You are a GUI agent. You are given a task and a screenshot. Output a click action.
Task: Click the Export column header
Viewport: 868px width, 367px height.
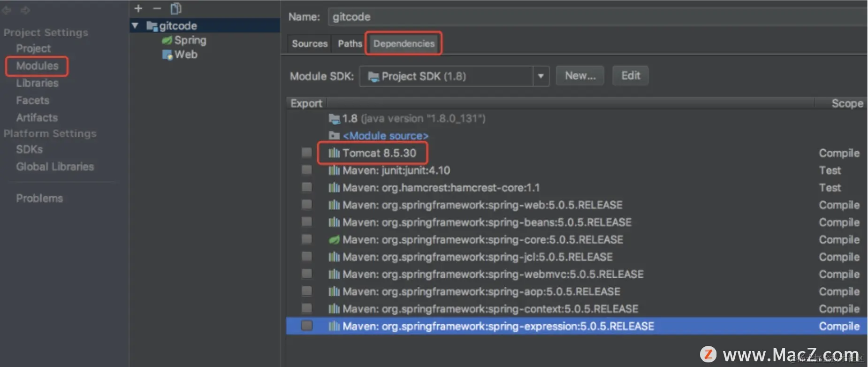pos(306,103)
